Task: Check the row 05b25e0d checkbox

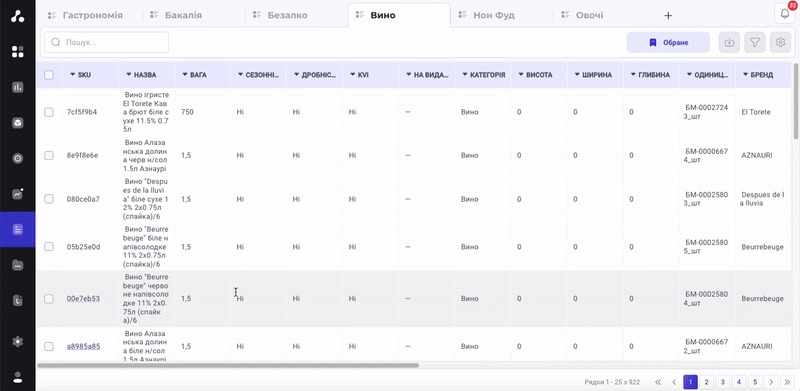Action: (x=48, y=247)
